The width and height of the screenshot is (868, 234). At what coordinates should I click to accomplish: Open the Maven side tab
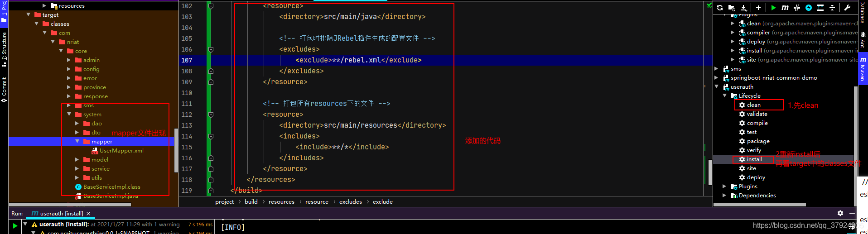coord(863,69)
